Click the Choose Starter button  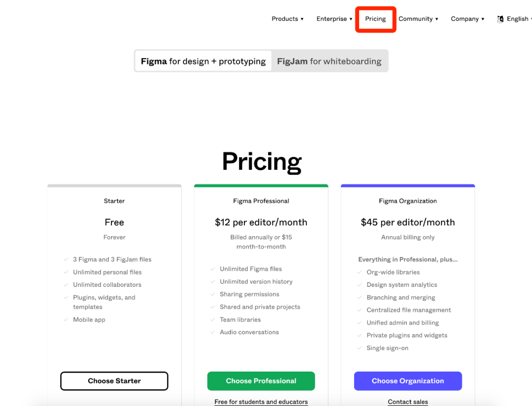click(x=114, y=381)
